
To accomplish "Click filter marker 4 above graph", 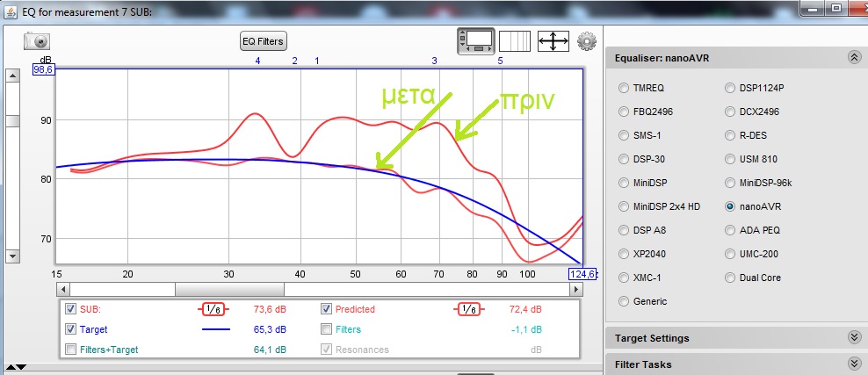I will tap(257, 61).
